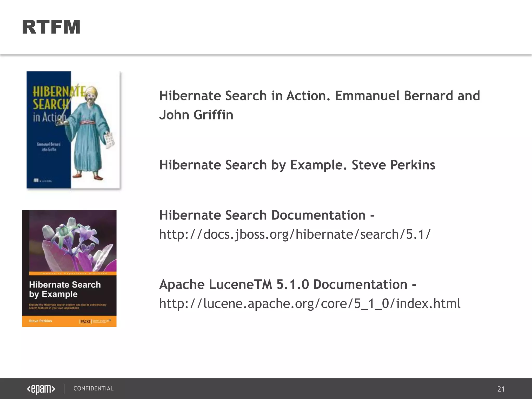Screen dimensions: 532x399
Task: Click the CONFIDENTIAL footer label
Action: [94, 389]
